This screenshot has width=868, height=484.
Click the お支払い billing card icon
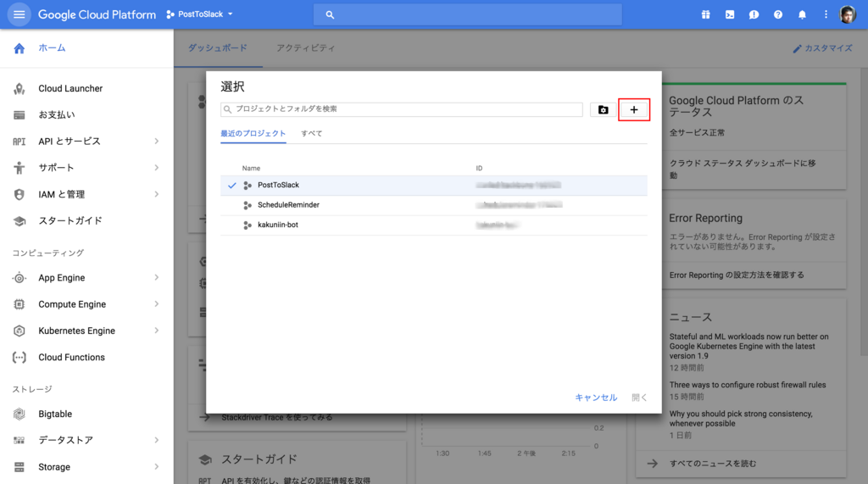pos(19,115)
